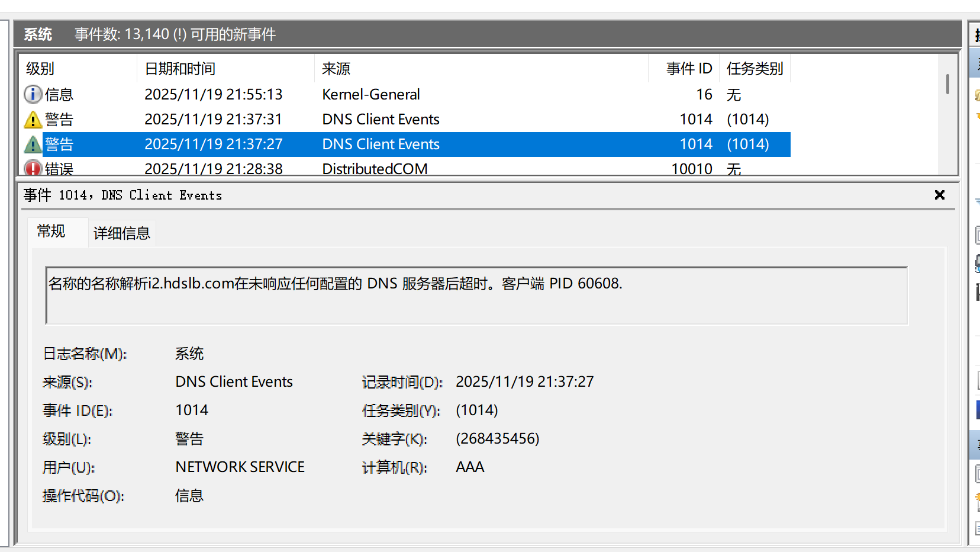Click the 事件 ID value 1014 in details pane
980x552 pixels.
coord(192,410)
